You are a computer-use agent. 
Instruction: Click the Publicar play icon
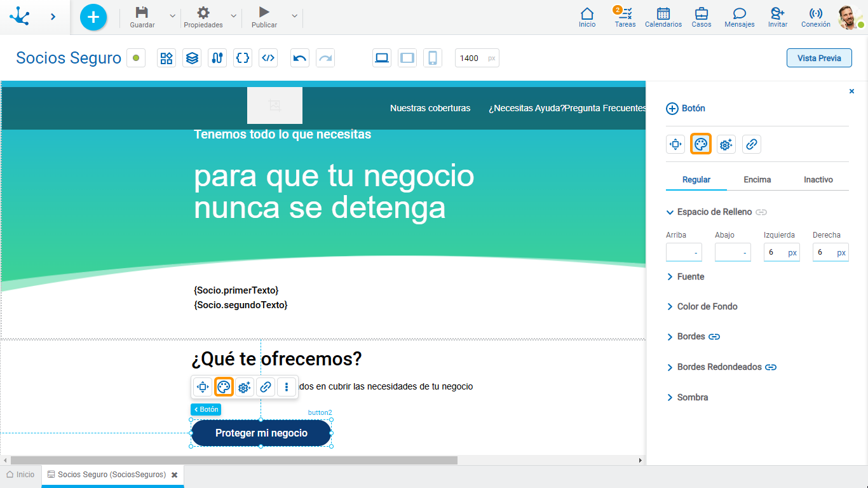264,12
